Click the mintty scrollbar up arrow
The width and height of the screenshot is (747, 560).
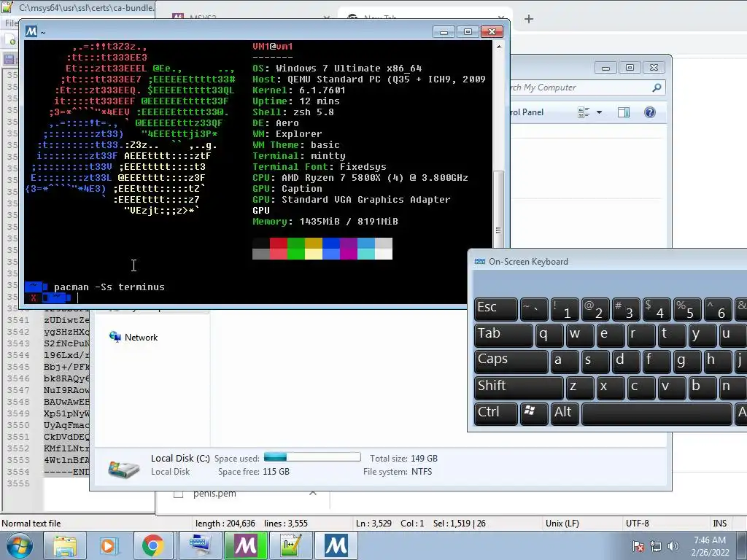499,47
